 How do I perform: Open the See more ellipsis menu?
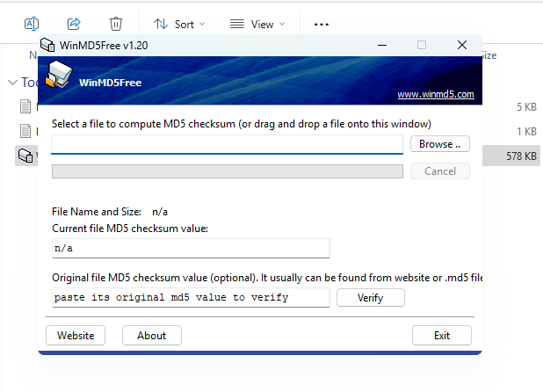[x=322, y=25]
